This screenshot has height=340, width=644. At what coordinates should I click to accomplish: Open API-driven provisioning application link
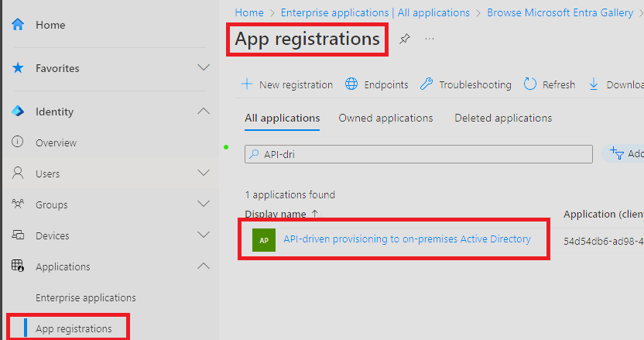[x=407, y=239]
